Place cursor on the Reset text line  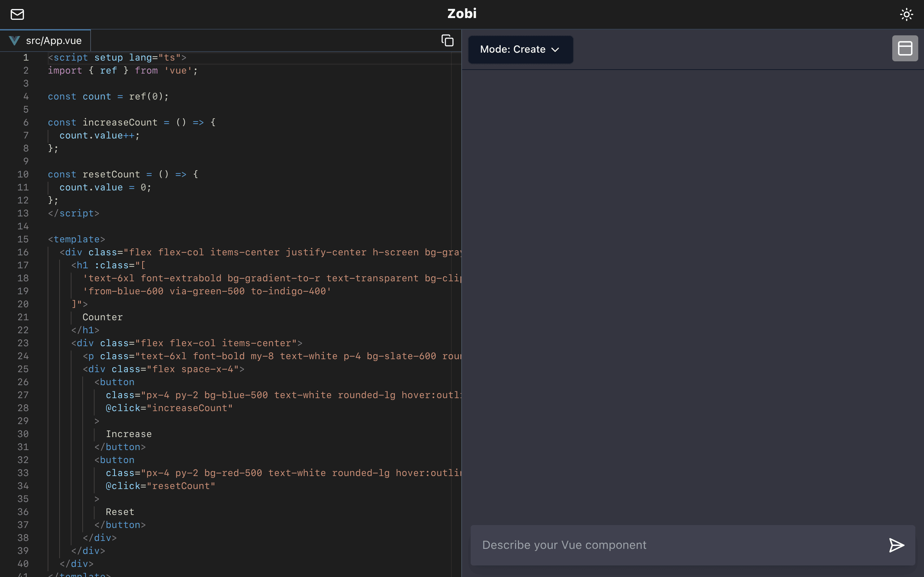(120, 512)
